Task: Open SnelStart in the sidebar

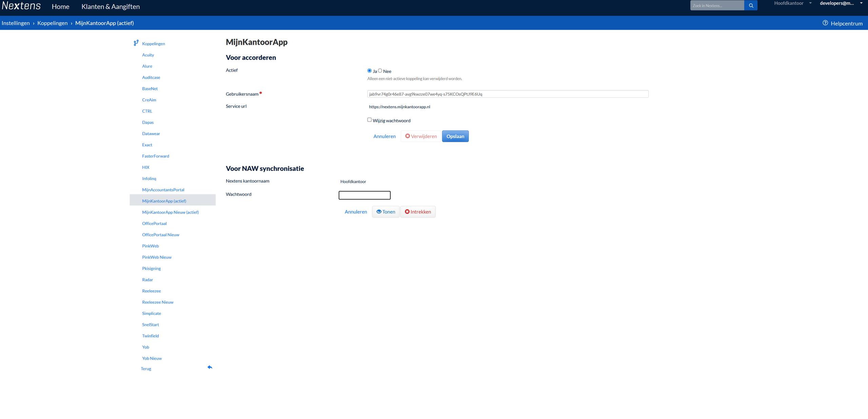Action: click(x=150, y=325)
